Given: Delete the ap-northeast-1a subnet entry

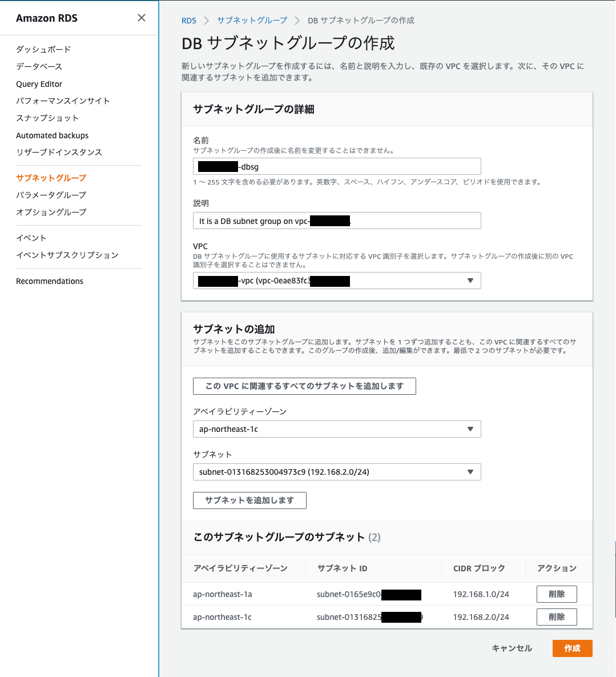Looking at the screenshot, I should 556,594.
